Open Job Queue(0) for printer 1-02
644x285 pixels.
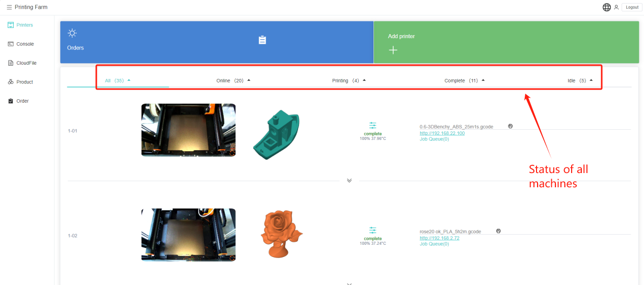tap(435, 244)
